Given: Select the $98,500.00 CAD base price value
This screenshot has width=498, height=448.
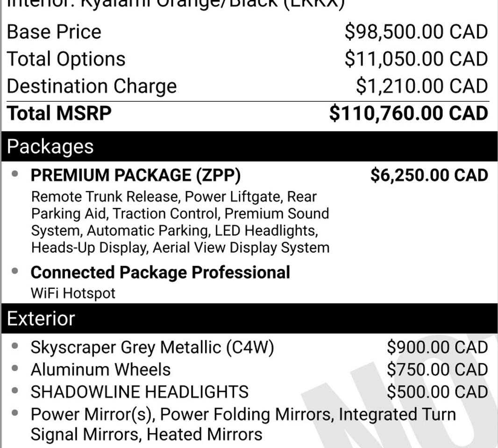Looking at the screenshot, I should coord(416,32).
